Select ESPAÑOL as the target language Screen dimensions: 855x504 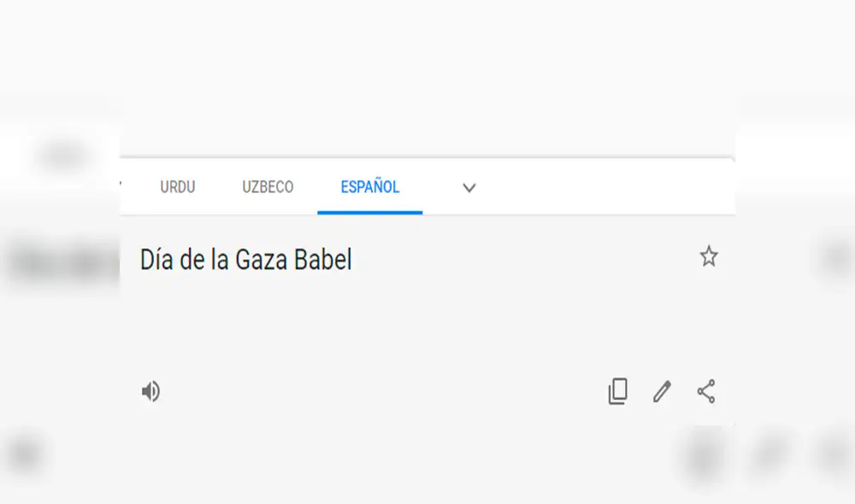[369, 187]
